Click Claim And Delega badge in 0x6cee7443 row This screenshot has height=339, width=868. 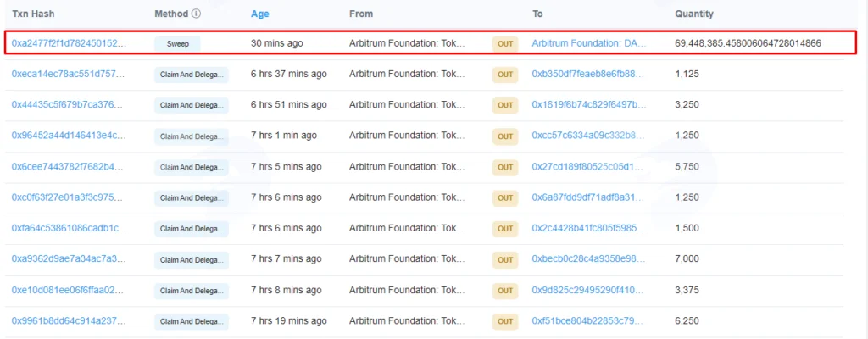[x=191, y=167]
